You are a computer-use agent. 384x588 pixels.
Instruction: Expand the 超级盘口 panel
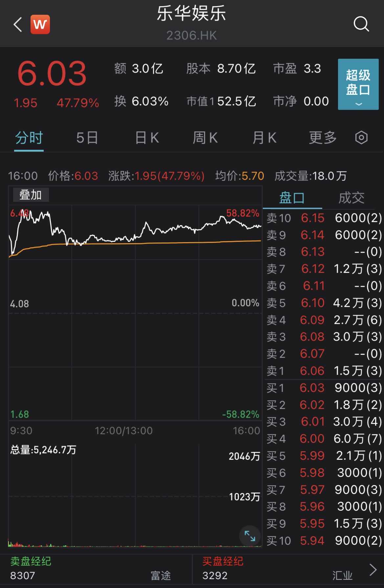click(x=358, y=84)
